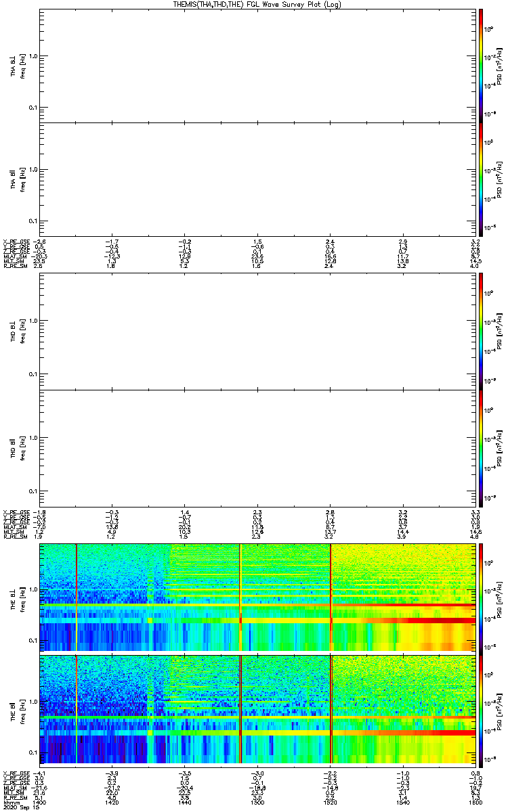The image size is (508, 812).
Task: Click the '1.0' frequency tick on THE BL axis
Action: click(x=33, y=590)
